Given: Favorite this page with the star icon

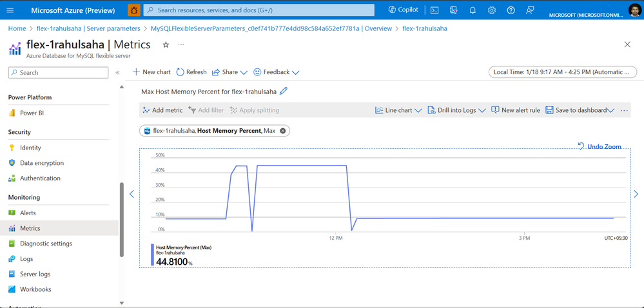Looking at the screenshot, I should (x=166, y=44).
